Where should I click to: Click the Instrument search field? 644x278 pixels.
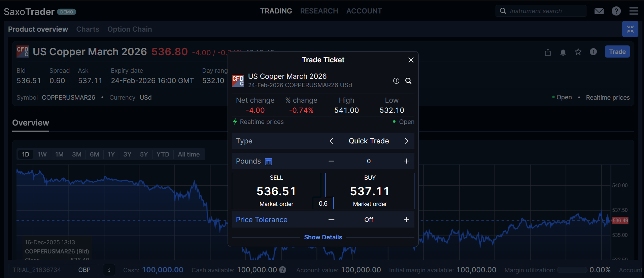point(541,11)
